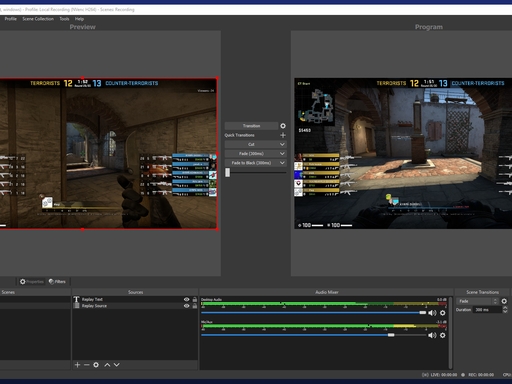The height and width of the screenshot is (384, 512).
Task: Open Mic/Aux settings gear
Action: (x=442, y=335)
